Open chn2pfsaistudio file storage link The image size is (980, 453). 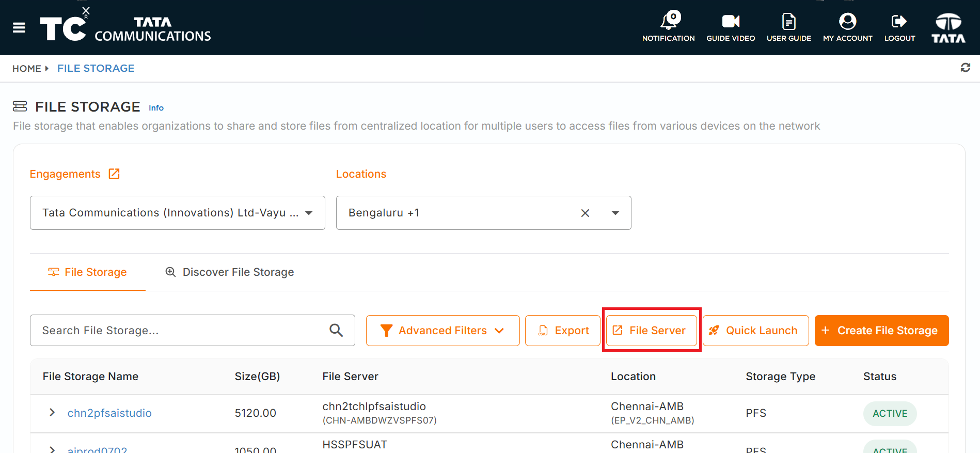point(109,413)
